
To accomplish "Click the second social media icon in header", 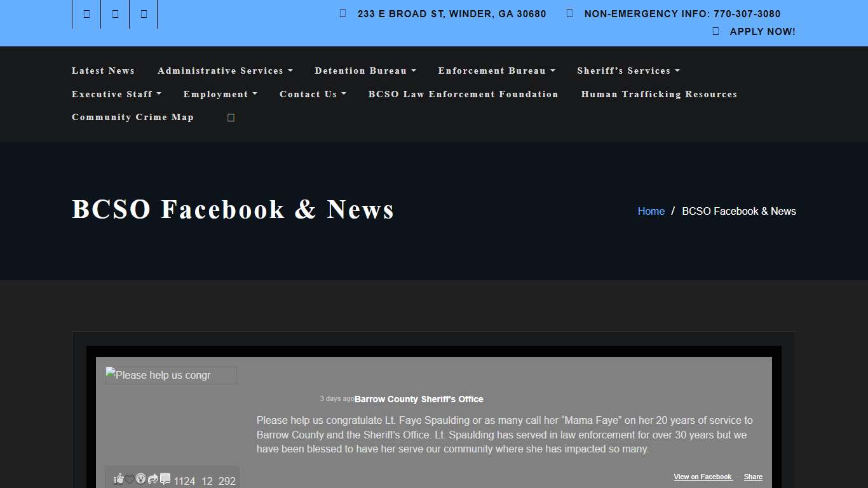I will pyautogui.click(x=114, y=13).
